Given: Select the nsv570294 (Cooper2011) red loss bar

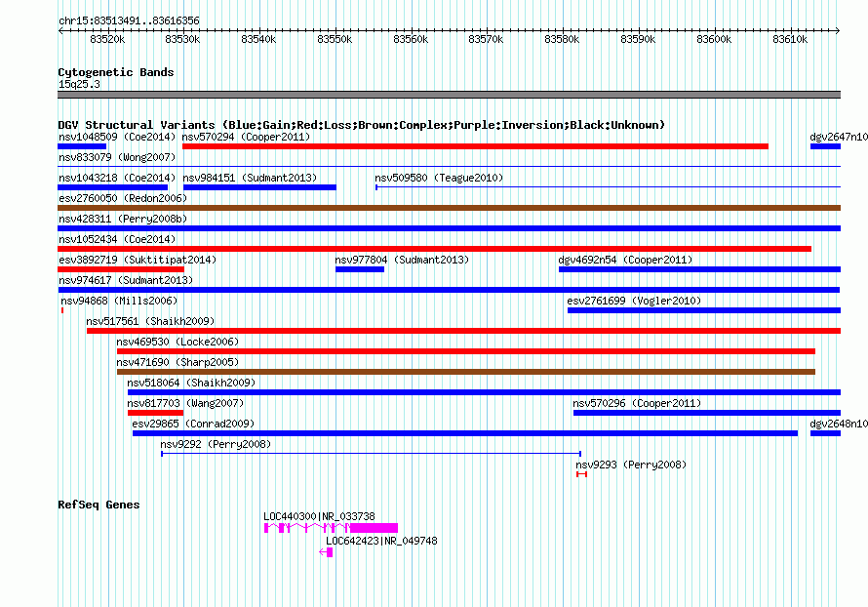Looking at the screenshot, I should click(475, 146).
